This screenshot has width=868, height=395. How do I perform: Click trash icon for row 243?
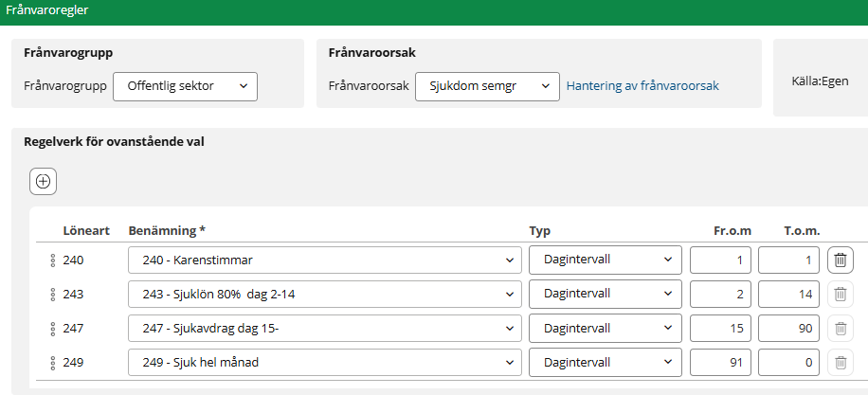[840, 295]
